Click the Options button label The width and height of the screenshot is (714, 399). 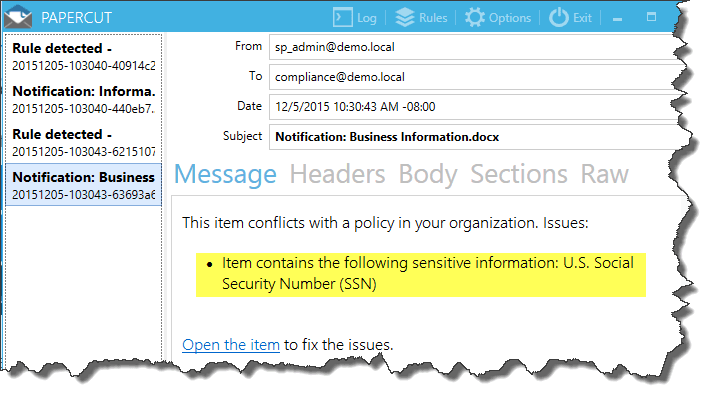[510, 18]
